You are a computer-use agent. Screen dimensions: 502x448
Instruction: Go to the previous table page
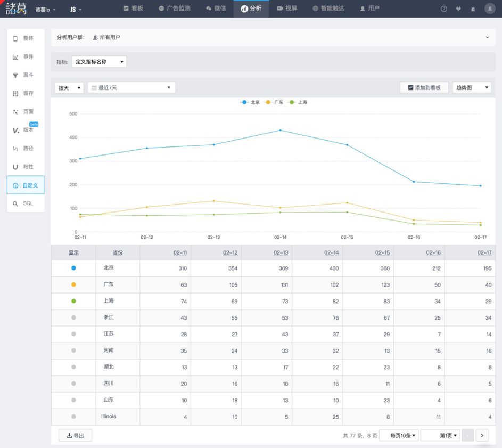[468, 435]
